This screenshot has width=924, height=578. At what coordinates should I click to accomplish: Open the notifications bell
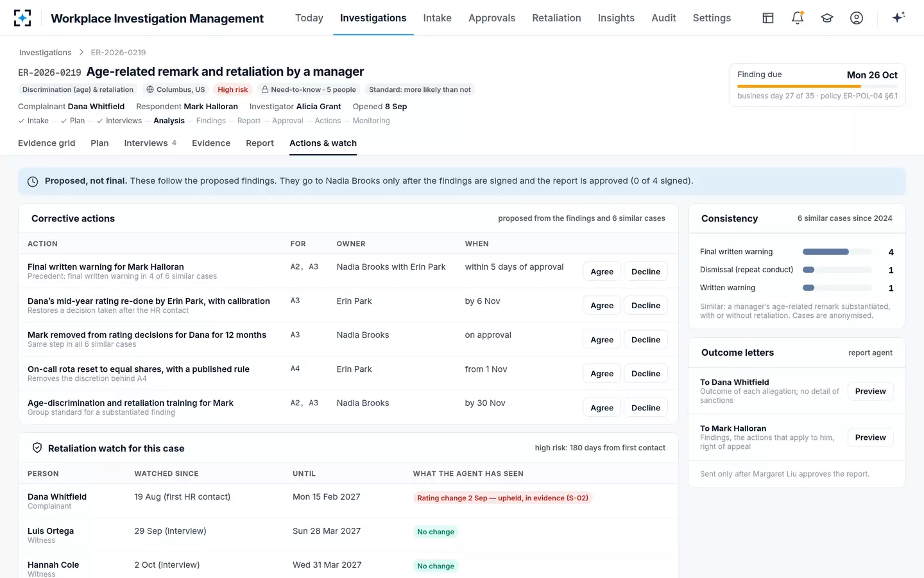[798, 18]
